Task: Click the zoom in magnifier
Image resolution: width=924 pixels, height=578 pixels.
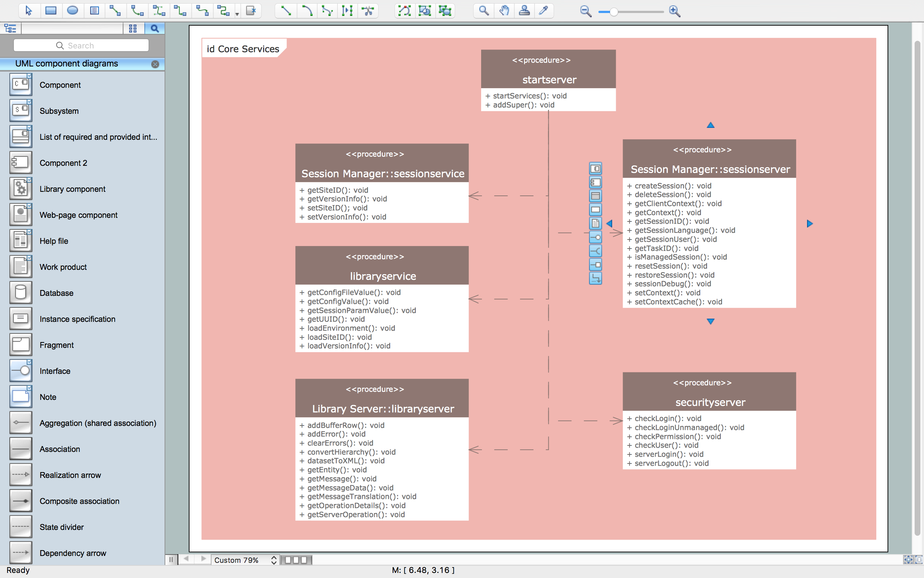Action: coord(675,12)
